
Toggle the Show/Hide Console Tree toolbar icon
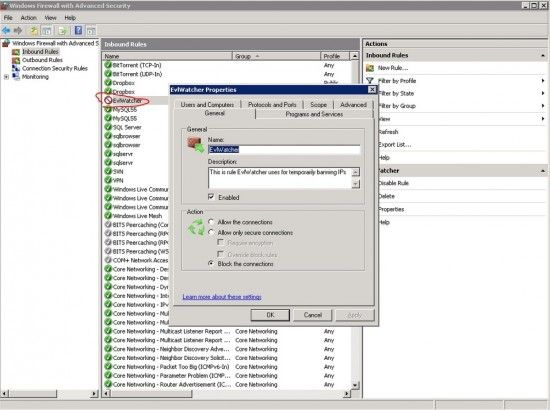46,31
